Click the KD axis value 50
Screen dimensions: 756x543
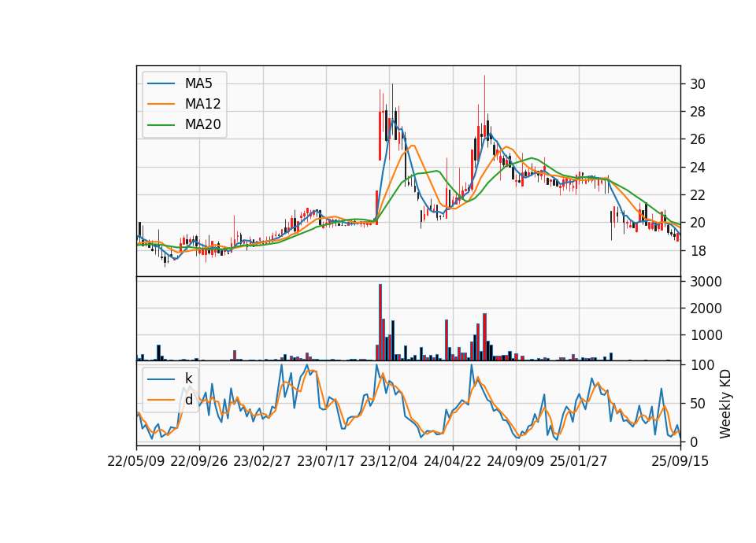coord(698,403)
